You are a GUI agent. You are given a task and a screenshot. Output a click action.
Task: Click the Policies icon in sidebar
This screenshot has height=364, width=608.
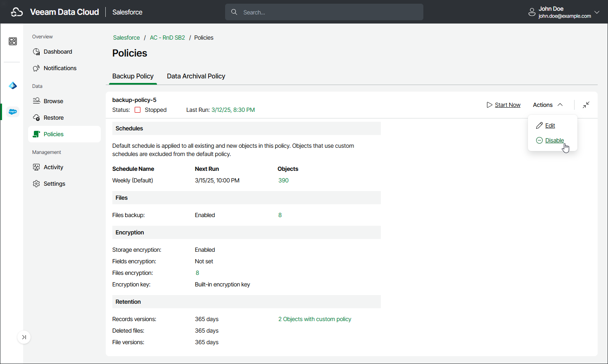[36, 134]
